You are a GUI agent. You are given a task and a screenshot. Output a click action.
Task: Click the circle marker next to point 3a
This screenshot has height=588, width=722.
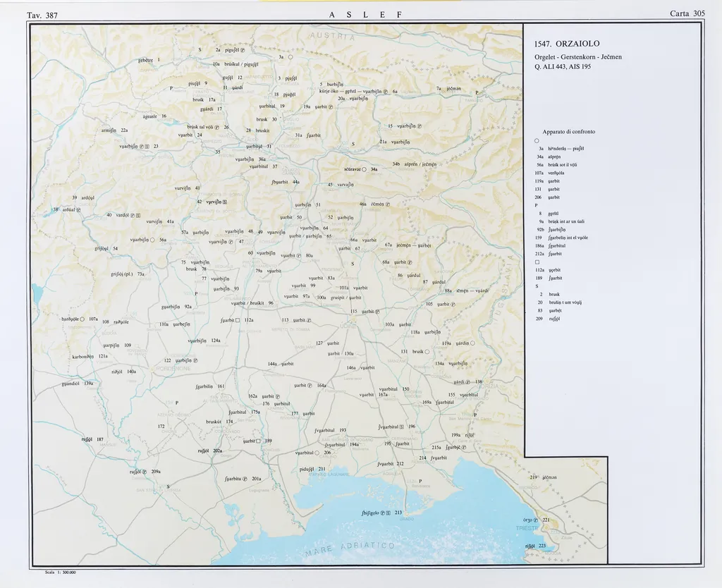click(x=290, y=57)
